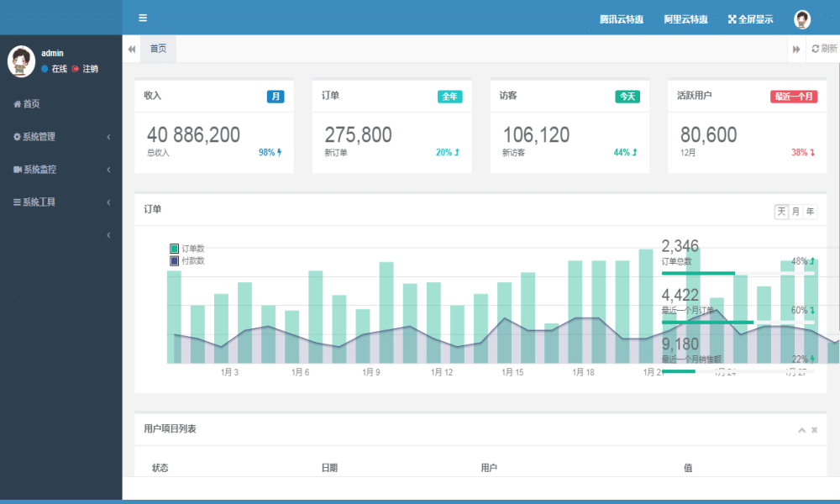Click the 值 column header
The width and height of the screenshot is (840, 504).
(689, 468)
